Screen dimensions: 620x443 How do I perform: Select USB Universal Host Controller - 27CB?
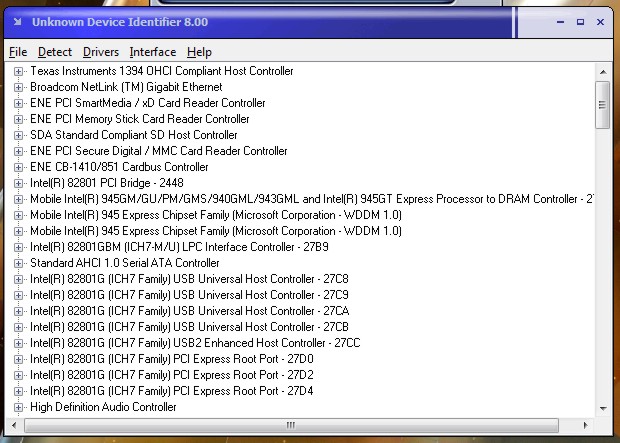(x=189, y=327)
